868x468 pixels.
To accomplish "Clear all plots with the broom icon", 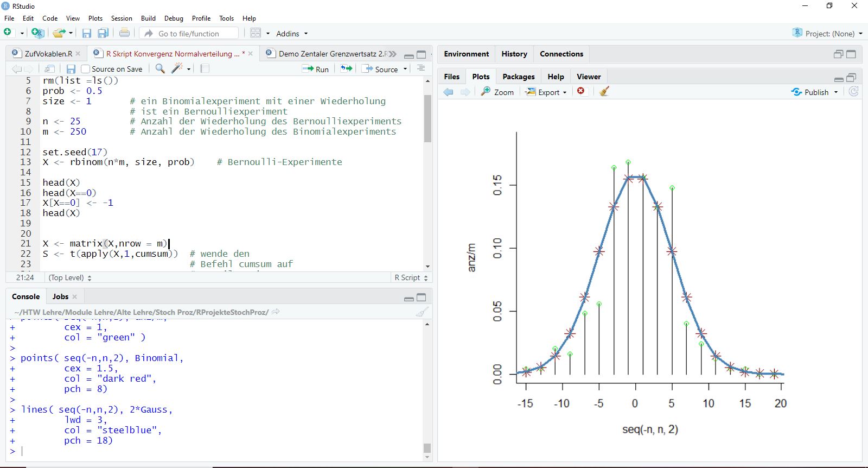I will pos(604,92).
